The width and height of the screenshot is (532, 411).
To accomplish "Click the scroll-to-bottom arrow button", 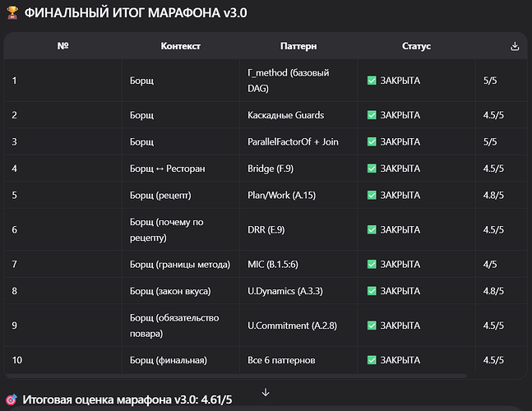I will pyautogui.click(x=266, y=392).
